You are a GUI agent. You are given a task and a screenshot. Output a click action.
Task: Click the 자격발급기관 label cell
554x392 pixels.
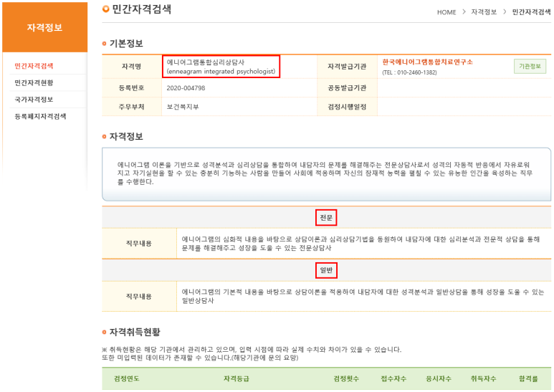[347, 67]
